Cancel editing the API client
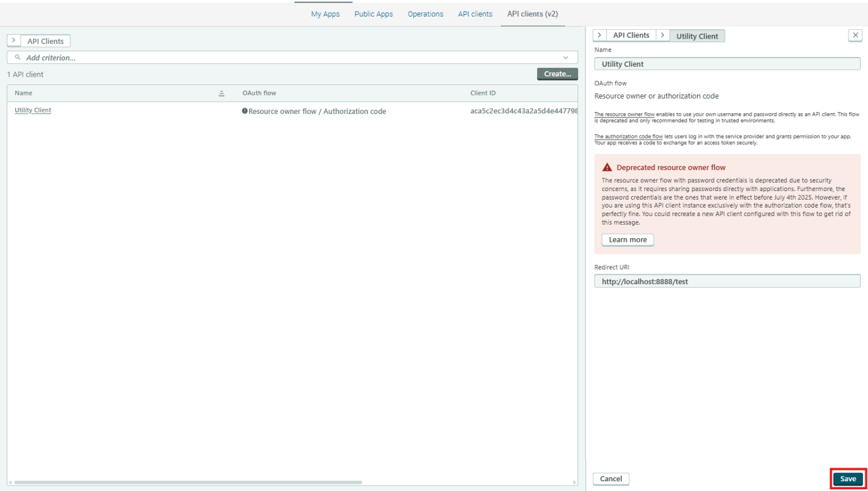868x491 pixels. (610, 479)
